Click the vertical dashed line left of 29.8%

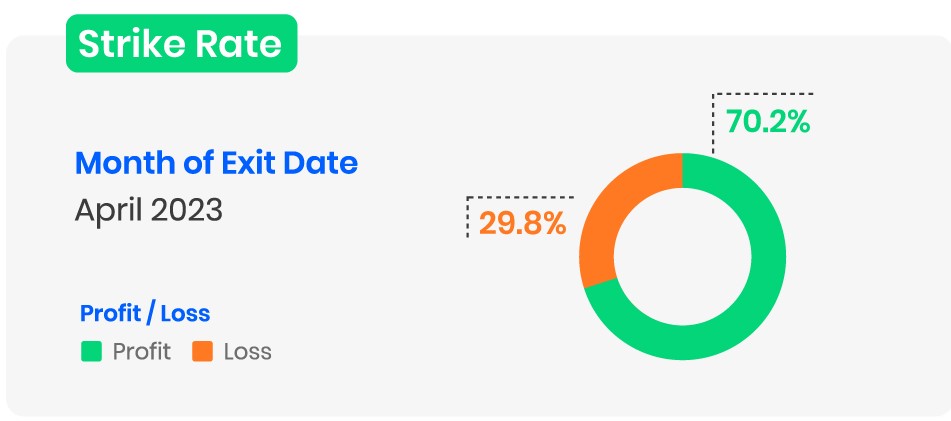[x=468, y=218]
